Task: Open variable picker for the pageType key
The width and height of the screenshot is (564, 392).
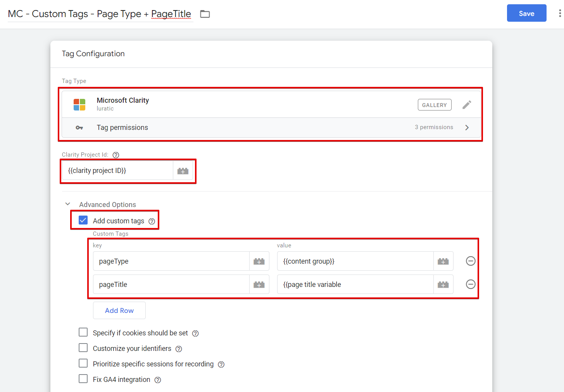Action: pyautogui.click(x=259, y=261)
